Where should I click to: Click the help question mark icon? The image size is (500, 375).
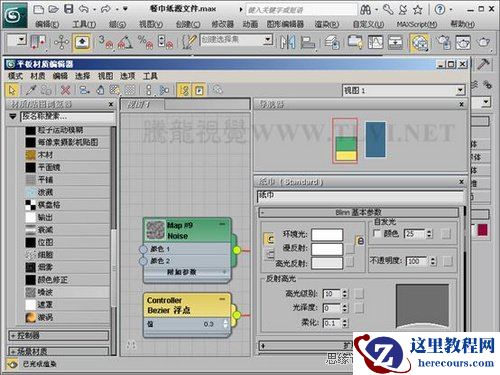[440, 9]
